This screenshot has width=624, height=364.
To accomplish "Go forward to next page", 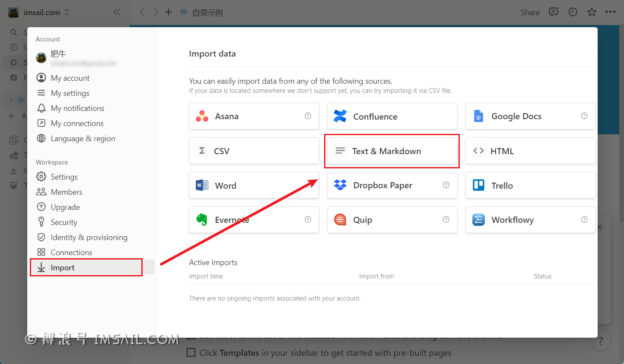I will (156, 12).
